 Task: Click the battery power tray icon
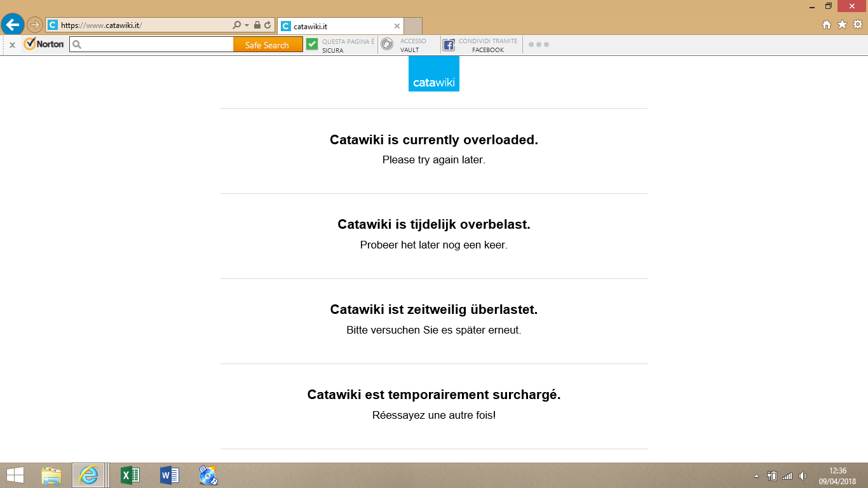click(x=773, y=475)
